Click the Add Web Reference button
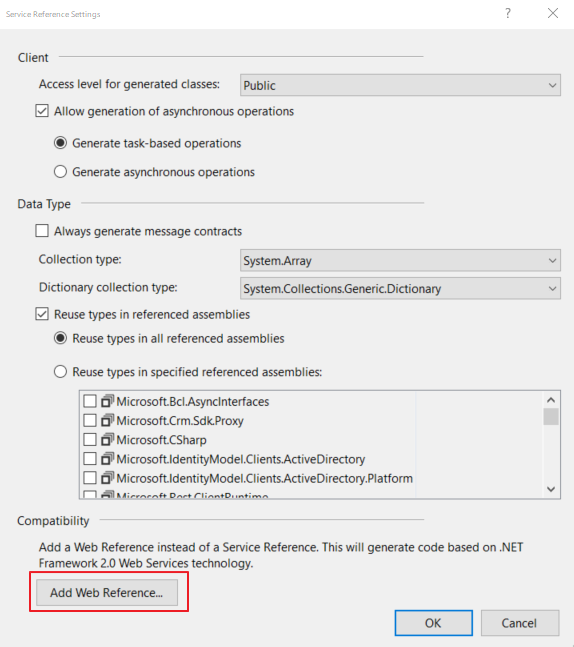This screenshot has height=647, width=574. click(x=107, y=593)
